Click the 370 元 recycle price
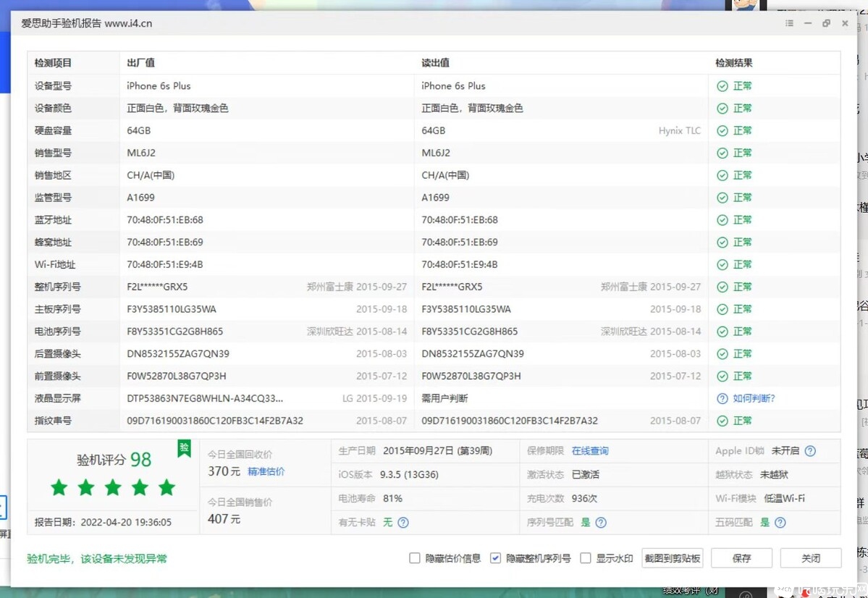The height and width of the screenshot is (598, 868). pyautogui.click(x=224, y=471)
